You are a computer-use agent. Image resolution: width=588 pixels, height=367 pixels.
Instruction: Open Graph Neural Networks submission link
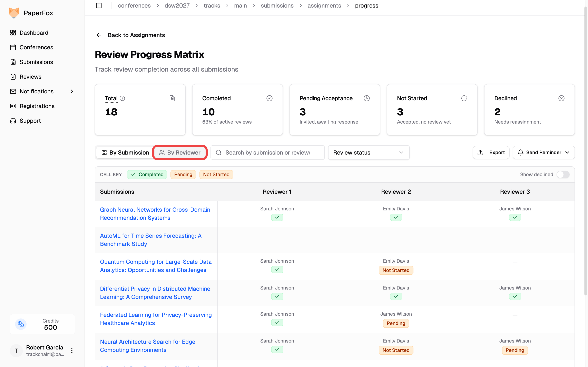[155, 214]
